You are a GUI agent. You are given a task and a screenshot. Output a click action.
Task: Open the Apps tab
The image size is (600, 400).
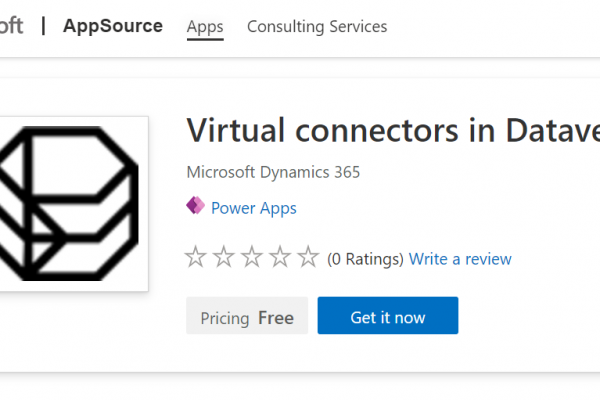pos(205,27)
